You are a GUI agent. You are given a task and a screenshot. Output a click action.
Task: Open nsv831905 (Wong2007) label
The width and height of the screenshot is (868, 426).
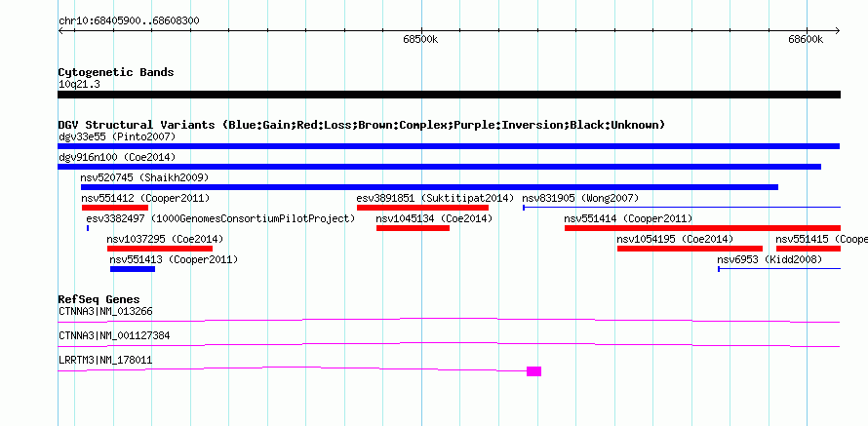pyautogui.click(x=580, y=198)
